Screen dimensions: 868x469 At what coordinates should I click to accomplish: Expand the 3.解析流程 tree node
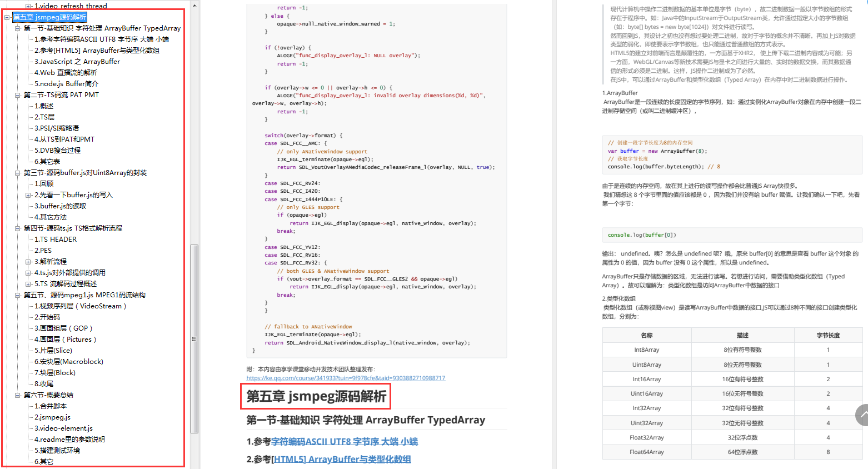[x=28, y=262]
